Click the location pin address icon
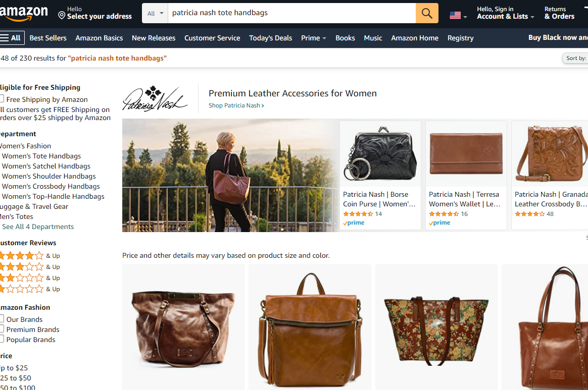 62,15
